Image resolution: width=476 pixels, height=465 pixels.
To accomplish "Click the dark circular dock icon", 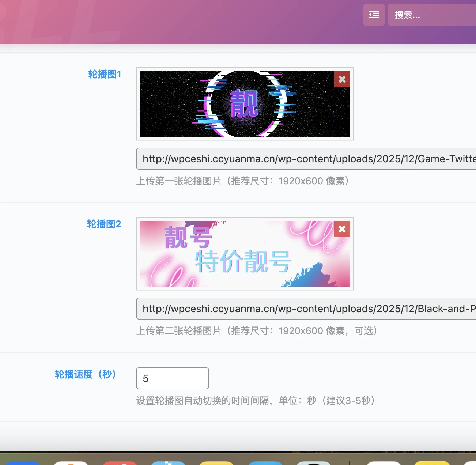I will [x=314, y=462].
